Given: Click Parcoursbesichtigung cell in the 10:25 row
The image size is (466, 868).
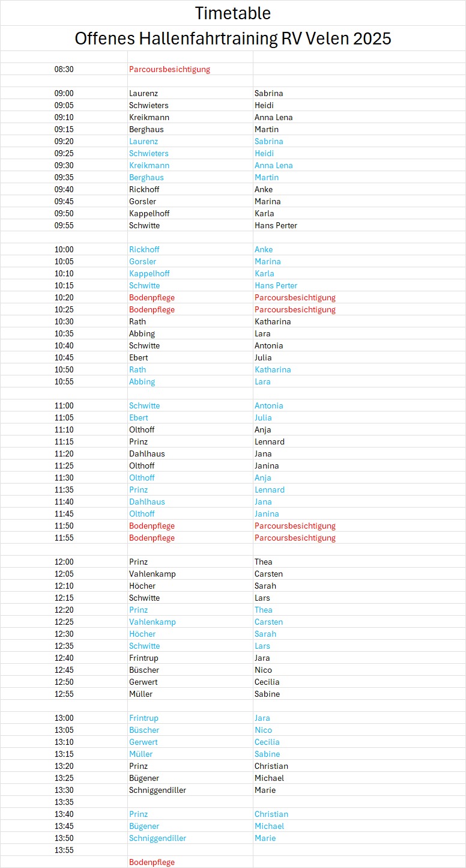Looking at the screenshot, I should coord(295,309).
